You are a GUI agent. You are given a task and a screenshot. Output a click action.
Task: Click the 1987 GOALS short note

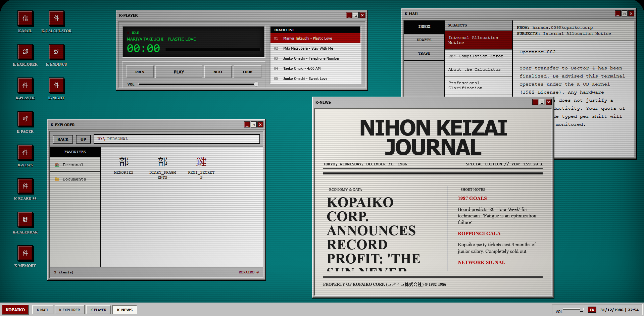click(x=472, y=198)
